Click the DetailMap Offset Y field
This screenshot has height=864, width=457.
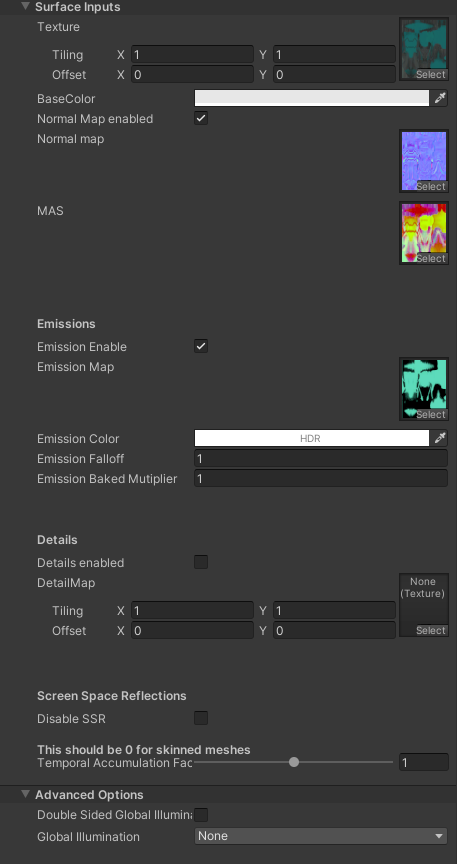click(x=335, y=630)
